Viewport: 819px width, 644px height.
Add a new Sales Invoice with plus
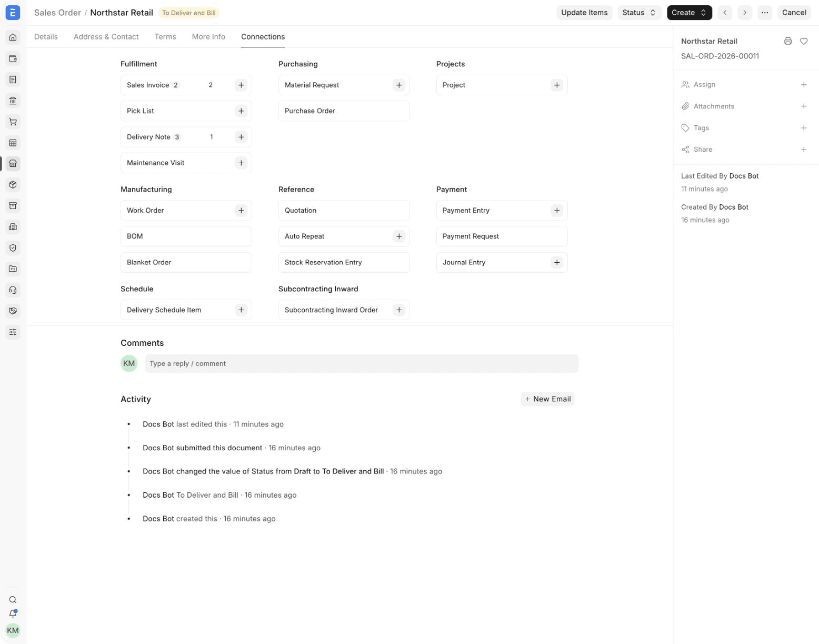coord(241,85)
